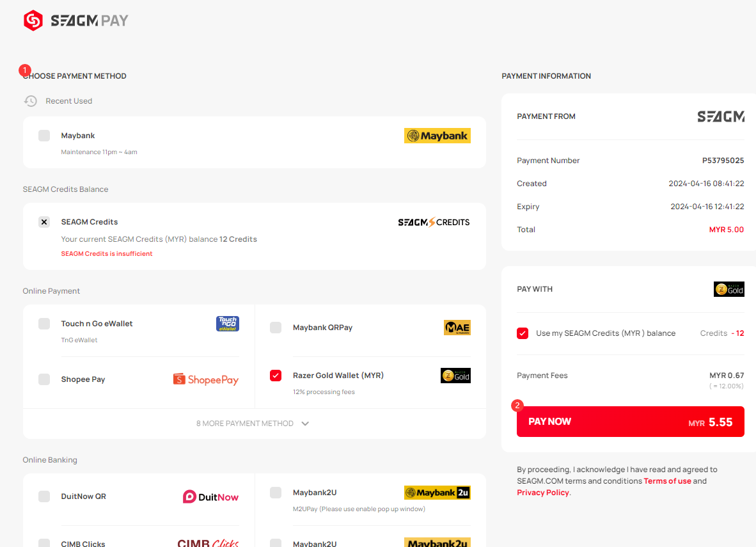This screenshot has width=756, height=547.
Task: Click the SEAGM logo in Payment From
Action: coord(720,116)
